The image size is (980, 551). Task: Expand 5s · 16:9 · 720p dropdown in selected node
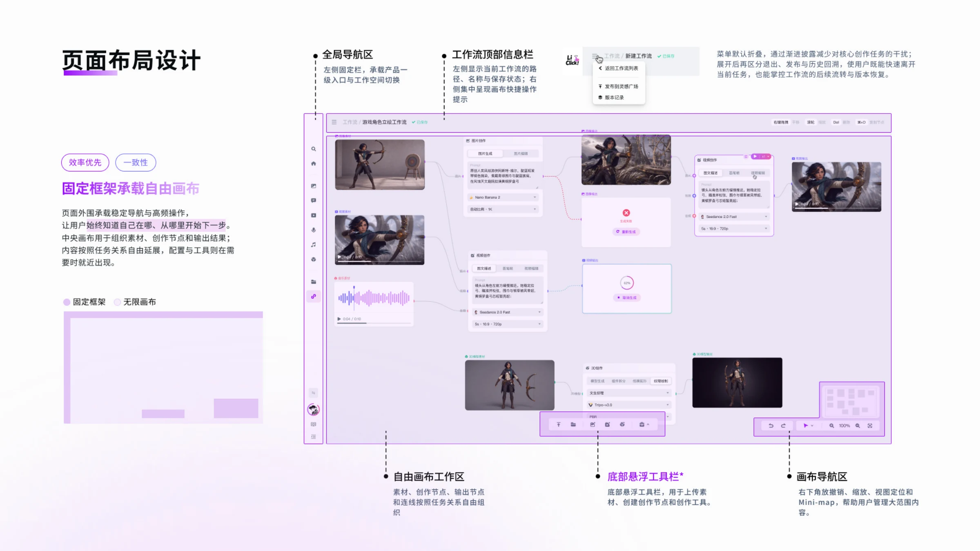pyautogui.click(x=734, y=229)
